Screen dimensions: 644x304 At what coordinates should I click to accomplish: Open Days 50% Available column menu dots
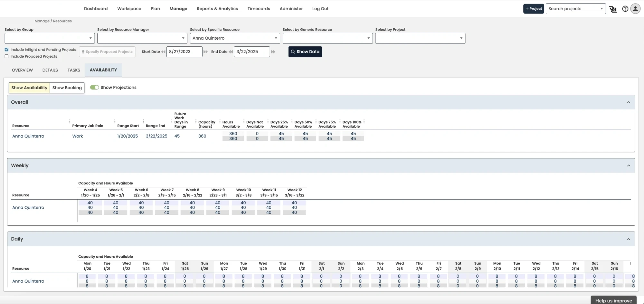316,121
